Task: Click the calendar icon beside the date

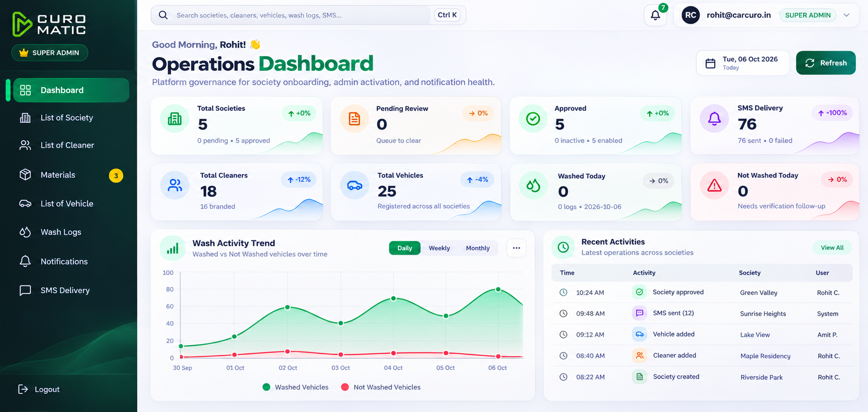Action: pyautogui.click(x=710, y=63)
